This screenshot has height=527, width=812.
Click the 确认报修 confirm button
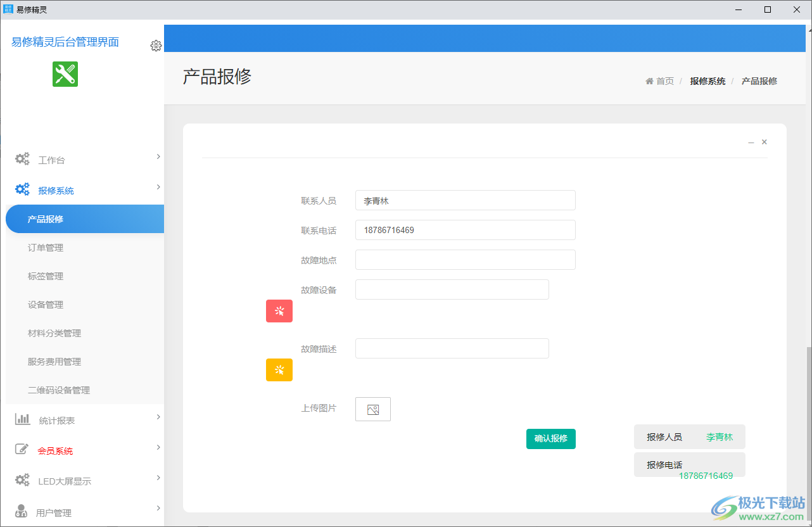(x=550, y=438)
